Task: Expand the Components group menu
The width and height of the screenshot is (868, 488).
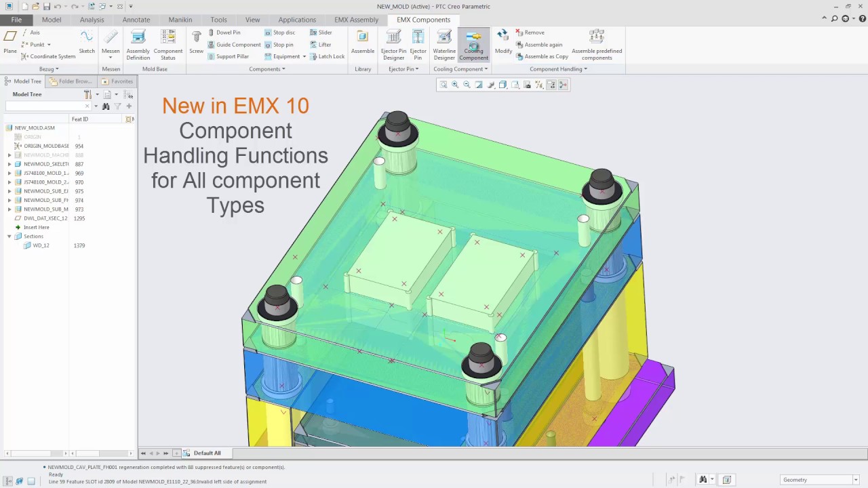Action: pyautogui.click(x=267, y=69)
